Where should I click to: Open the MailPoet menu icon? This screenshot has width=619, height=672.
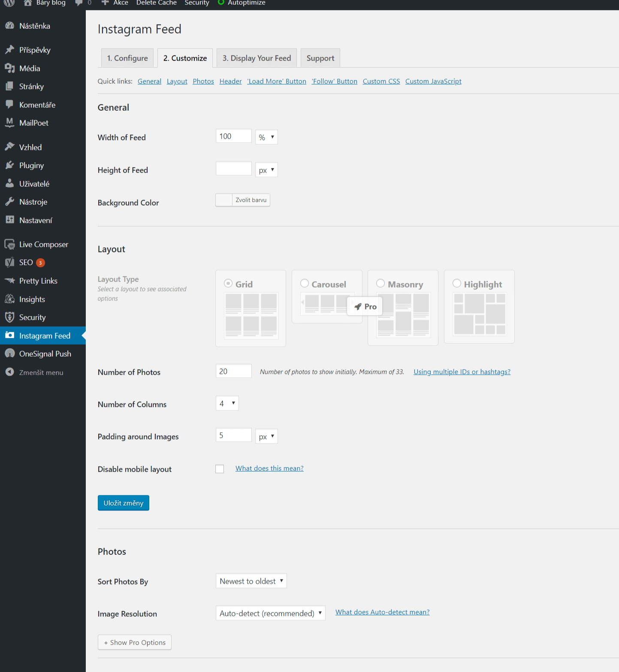coord(9,123)
